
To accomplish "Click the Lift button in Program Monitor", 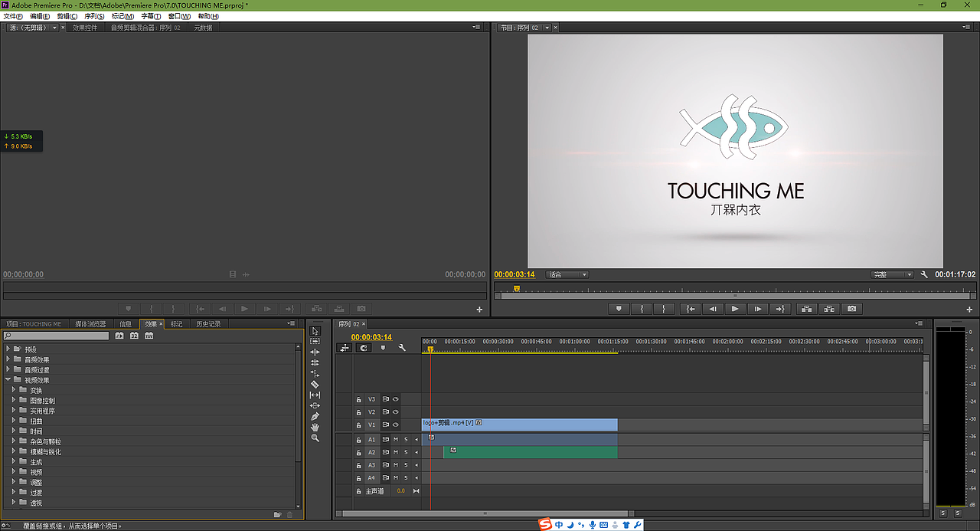I will click(x=806, y=309).
